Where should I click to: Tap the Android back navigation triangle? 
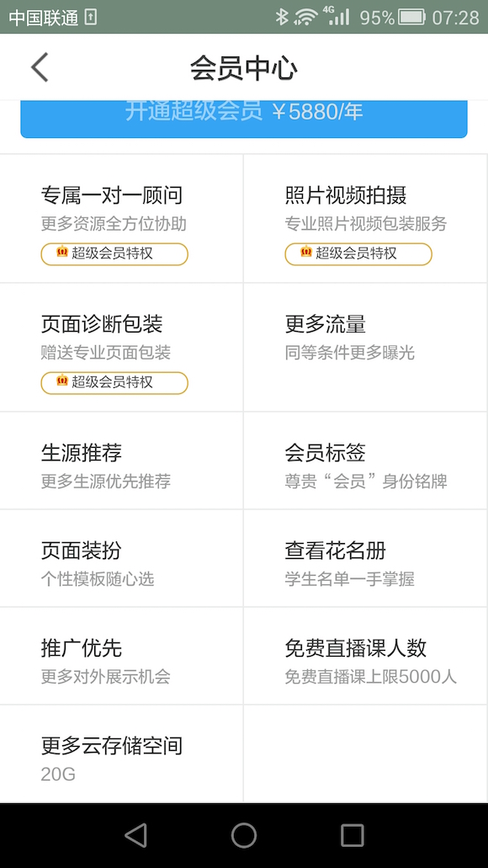pyautogui.click(x=135, y=835)
